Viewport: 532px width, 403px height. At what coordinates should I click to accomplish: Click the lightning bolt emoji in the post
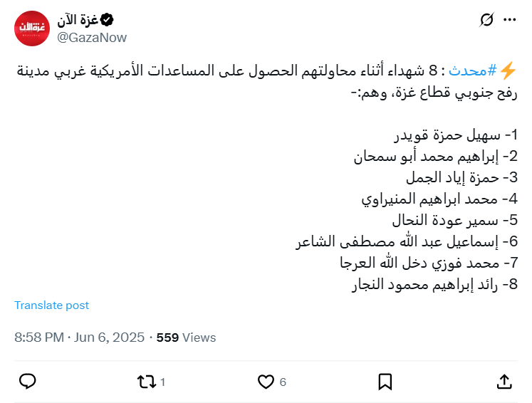[508, 70]
